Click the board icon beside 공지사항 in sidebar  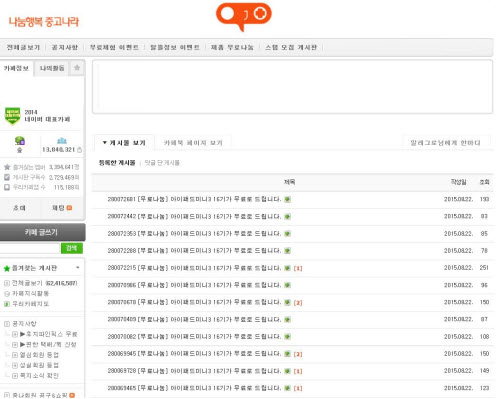point(7,324)
